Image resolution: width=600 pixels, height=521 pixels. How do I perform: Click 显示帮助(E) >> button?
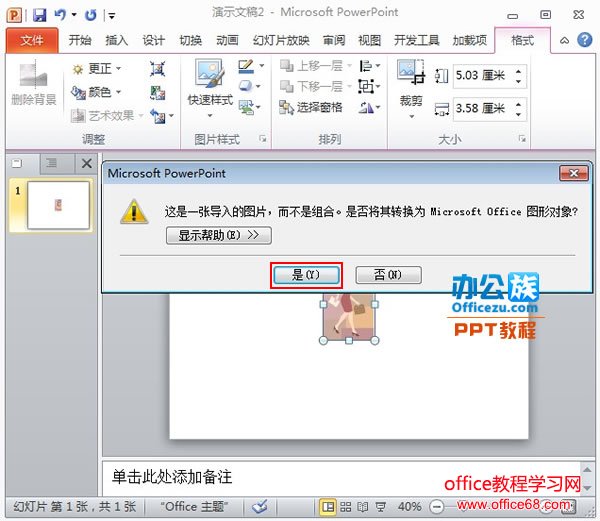click(x=219, y=235)
